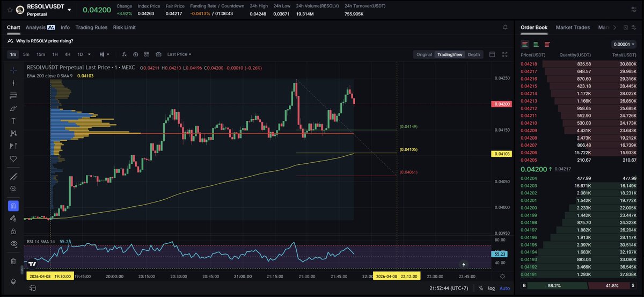Toggle magnet mode in drawing toolbar
Screen dimensions: 644x297
[13, 205]
